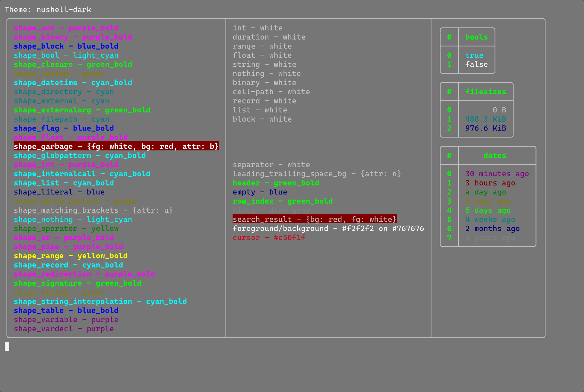The width and height of the screenshot is (584, 392).
Task: Click 'row_index - green_bold' text
Action: pyautogui.click(x=283, y=201)
